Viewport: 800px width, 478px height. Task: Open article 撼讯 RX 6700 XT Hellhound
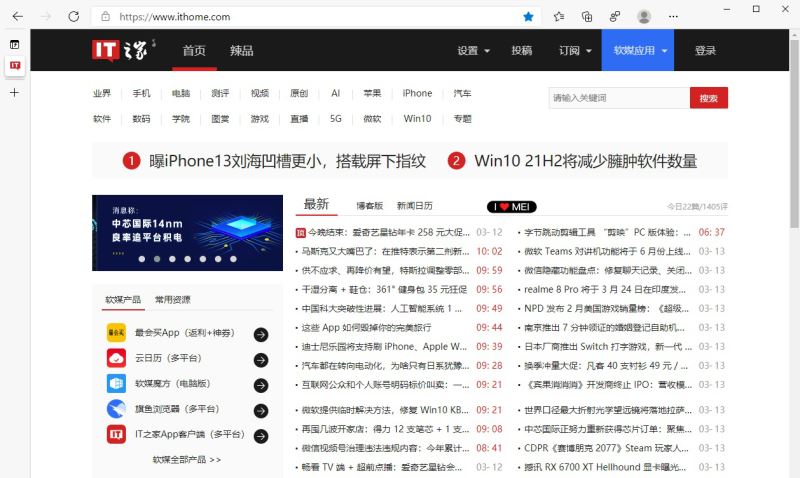pyautogui.click(x=607, y=467)
